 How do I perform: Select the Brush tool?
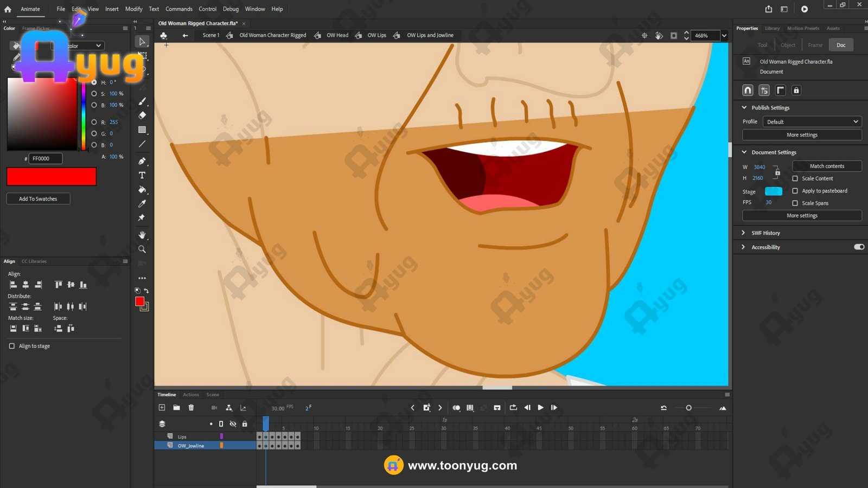(x=142, y=101)
